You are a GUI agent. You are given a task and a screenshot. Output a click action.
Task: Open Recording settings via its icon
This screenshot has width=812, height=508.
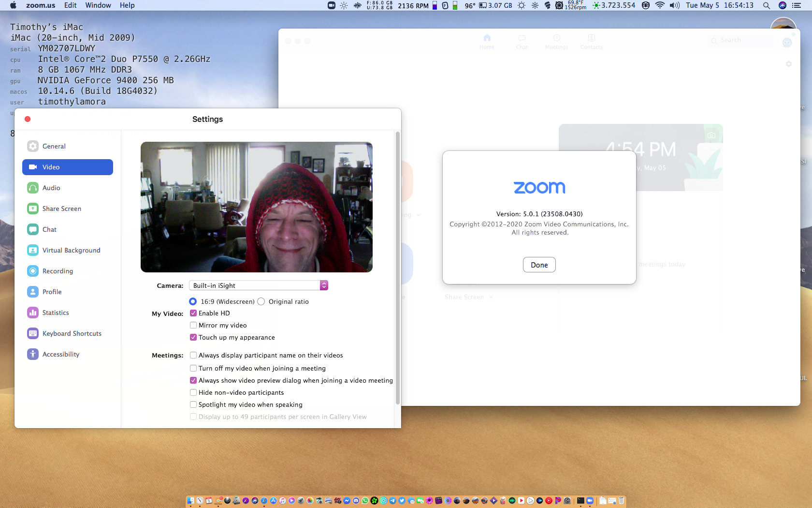click(x=33, y=271)
